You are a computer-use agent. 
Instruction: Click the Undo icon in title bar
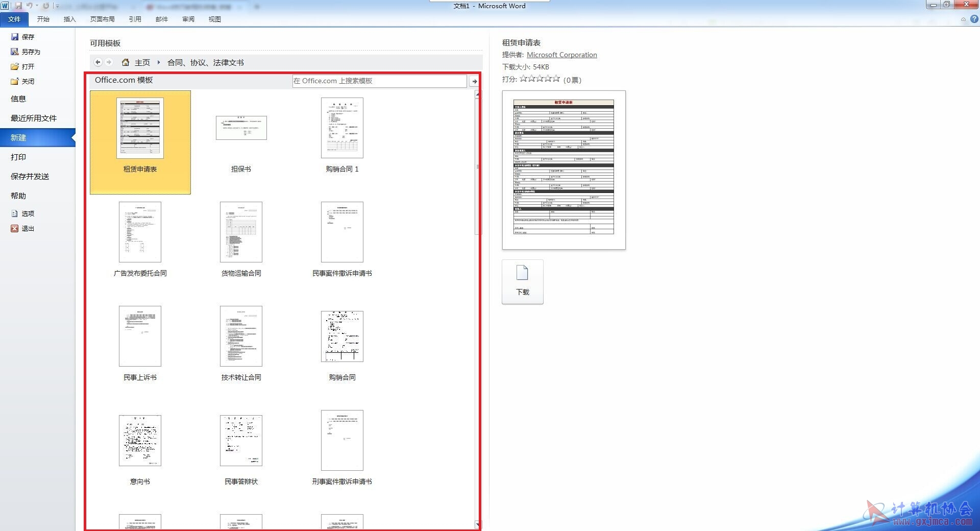point(30,6)
